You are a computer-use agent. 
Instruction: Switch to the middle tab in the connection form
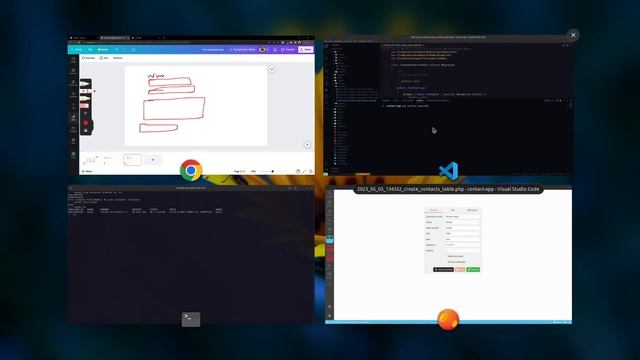pyautogui.click(x=453, y=210)
